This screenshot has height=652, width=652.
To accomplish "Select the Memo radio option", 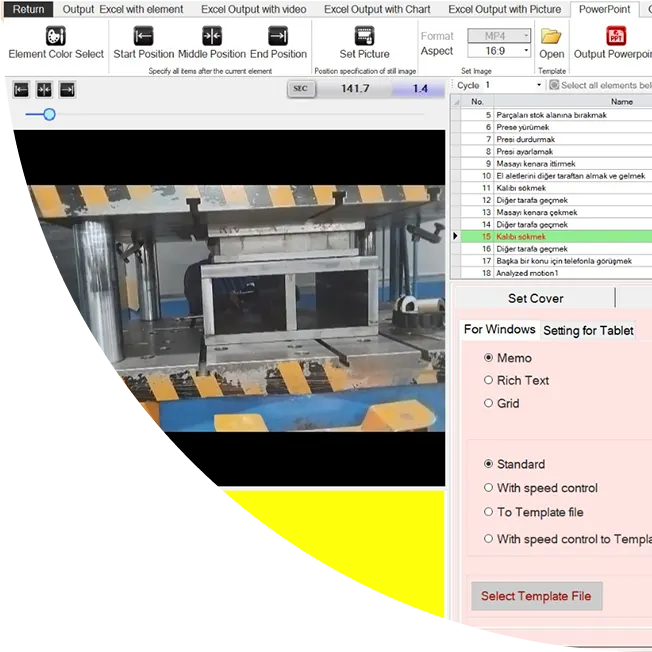I will point(489,358).
